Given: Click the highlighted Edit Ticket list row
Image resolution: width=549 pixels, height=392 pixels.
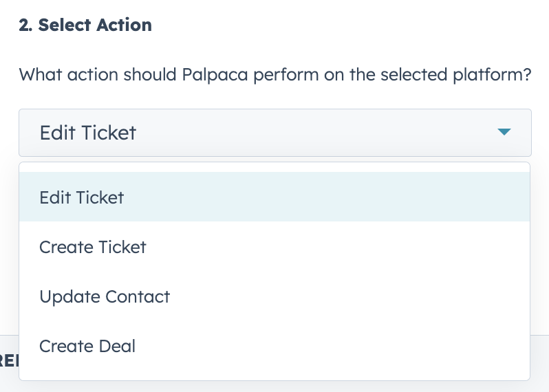Looking at the screenshot, I should point(274,197).
